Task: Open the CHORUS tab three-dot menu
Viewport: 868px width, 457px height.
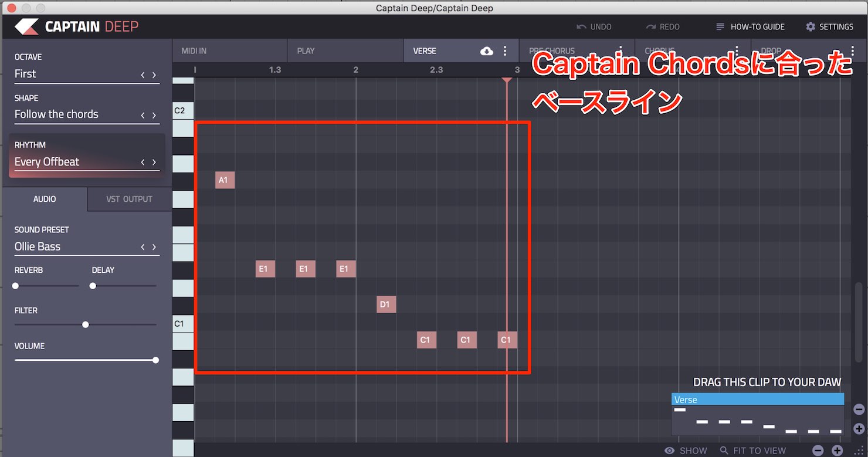Action: tap(737, 51)
